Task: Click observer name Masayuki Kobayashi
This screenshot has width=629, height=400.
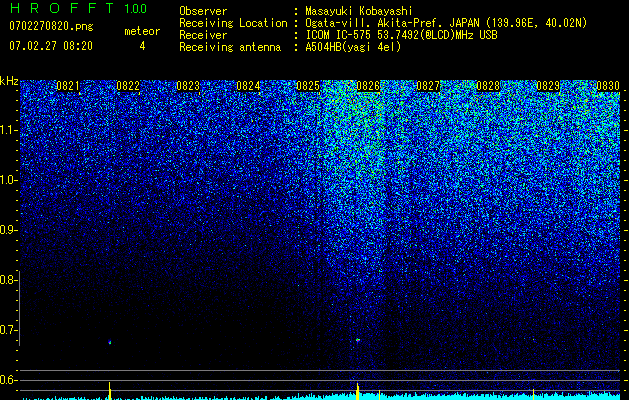Action: [x=359, y=11]
